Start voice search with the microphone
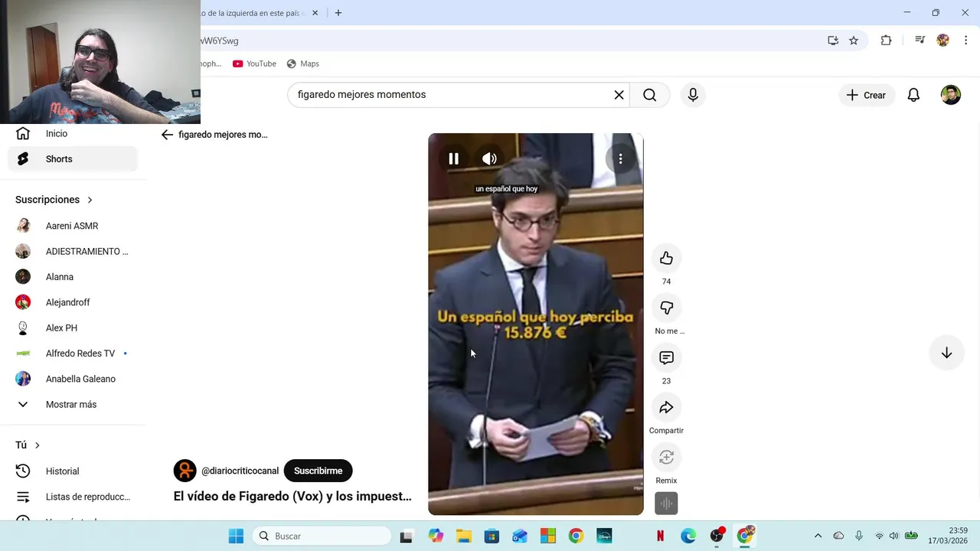Image resolution: width=980 pixels, height=551 pixels. [x=693, y=95]
